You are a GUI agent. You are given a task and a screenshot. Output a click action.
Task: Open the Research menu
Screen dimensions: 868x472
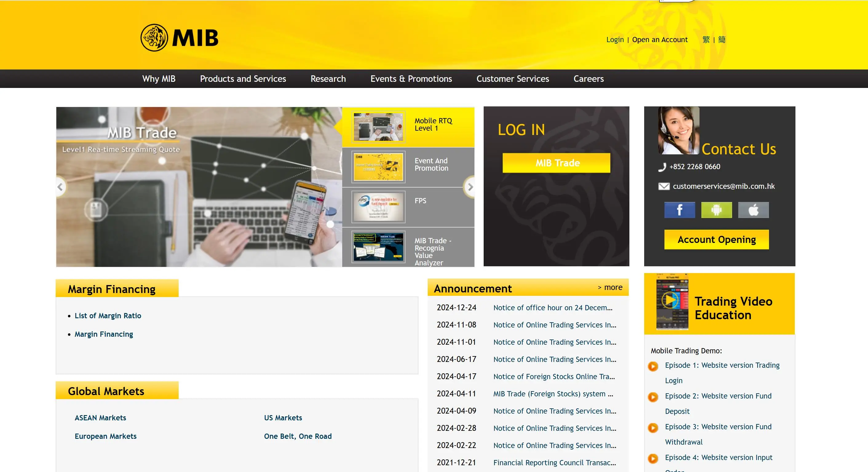click(328, 79)
